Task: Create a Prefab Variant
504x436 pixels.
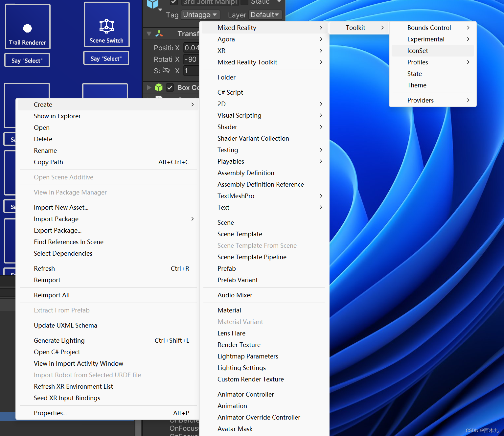Action: [264, 280]
